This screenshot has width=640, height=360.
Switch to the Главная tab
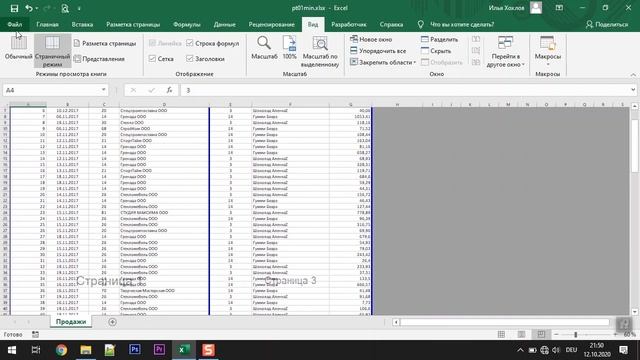tap(47, 24)
